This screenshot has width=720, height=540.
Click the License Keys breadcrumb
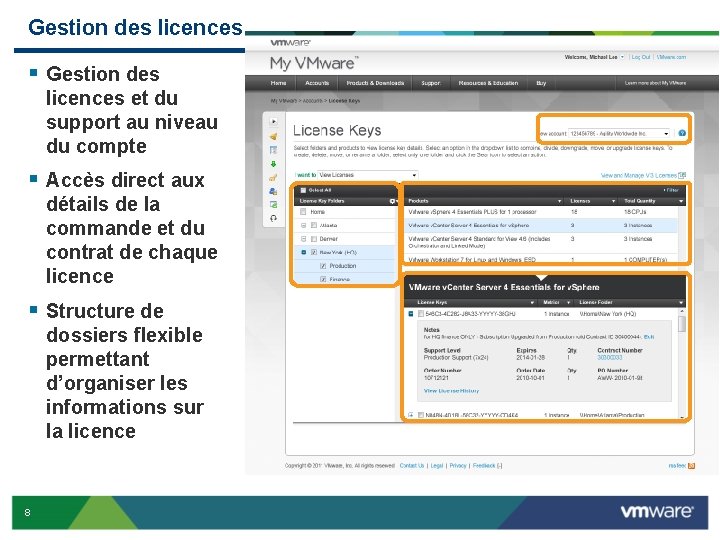click(x=344, y=101)
